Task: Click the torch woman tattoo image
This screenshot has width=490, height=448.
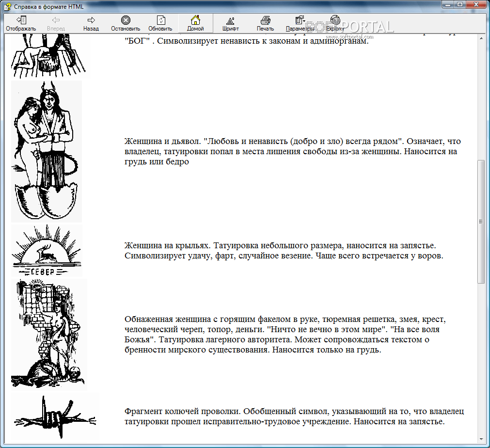Action: click(49, 334)
